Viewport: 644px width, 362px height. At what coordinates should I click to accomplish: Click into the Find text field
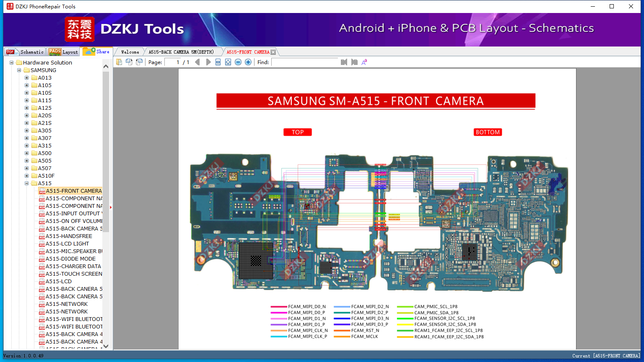pos(304,62)
